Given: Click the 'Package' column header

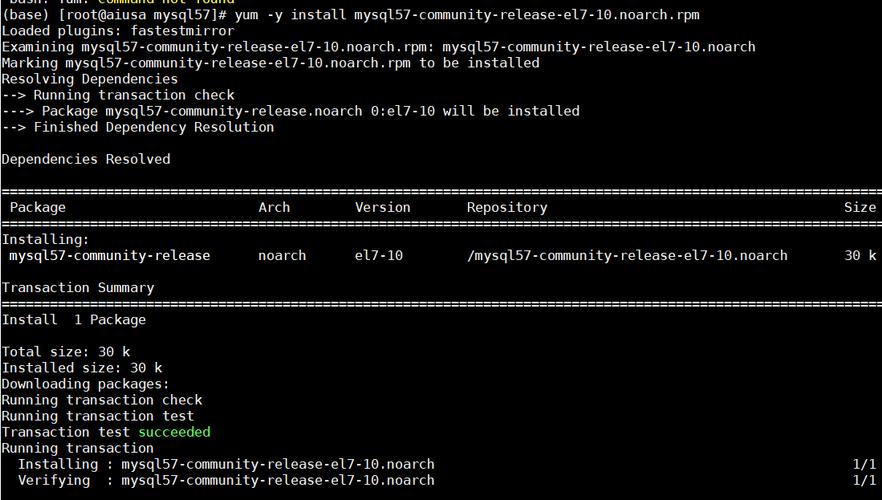Looking at the screenshot, I should tap(38, 207).
